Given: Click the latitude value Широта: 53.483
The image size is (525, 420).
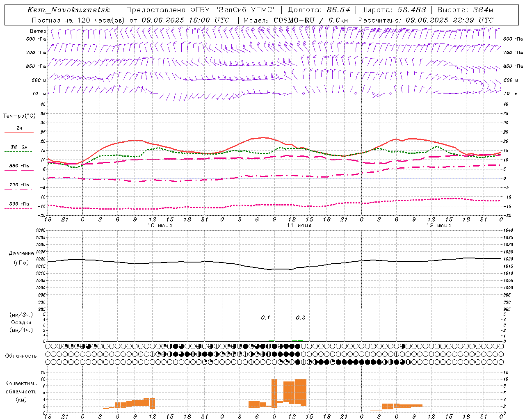Looking at the screenshot, I should point(393,10).
